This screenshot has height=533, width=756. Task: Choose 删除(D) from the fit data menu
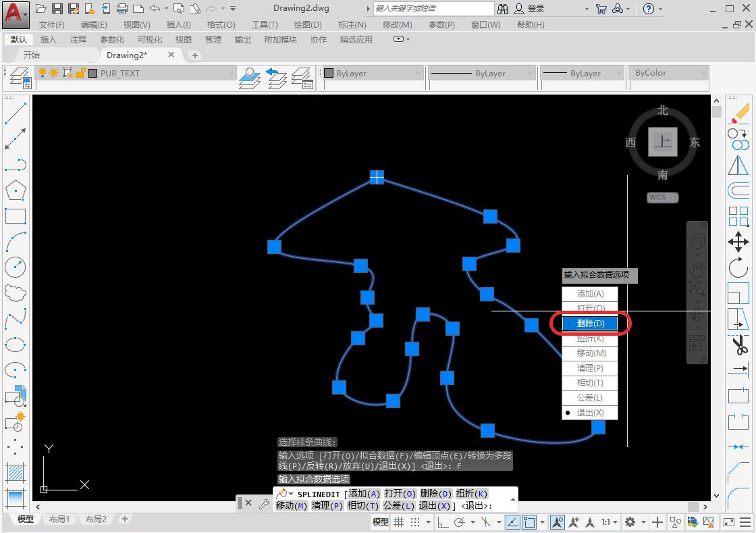coord(590,323)
